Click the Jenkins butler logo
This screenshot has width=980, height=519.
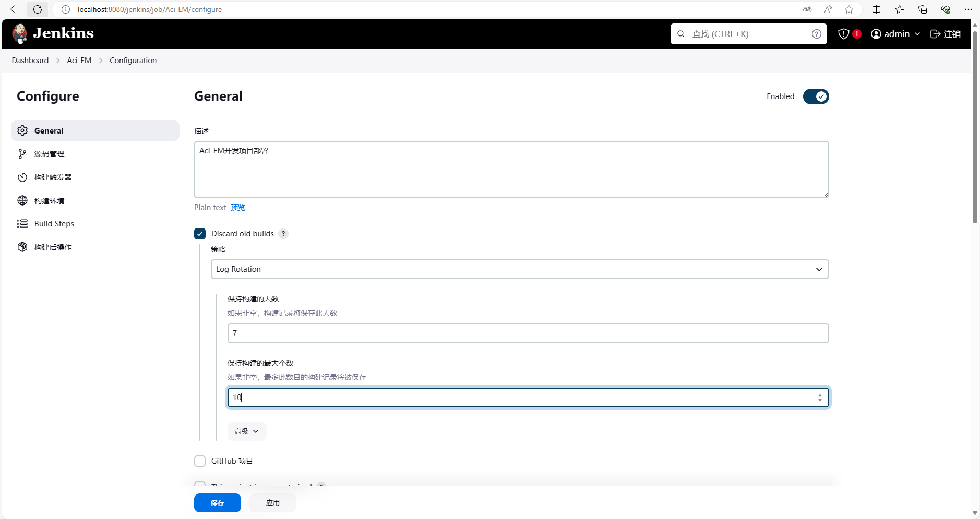20,34
